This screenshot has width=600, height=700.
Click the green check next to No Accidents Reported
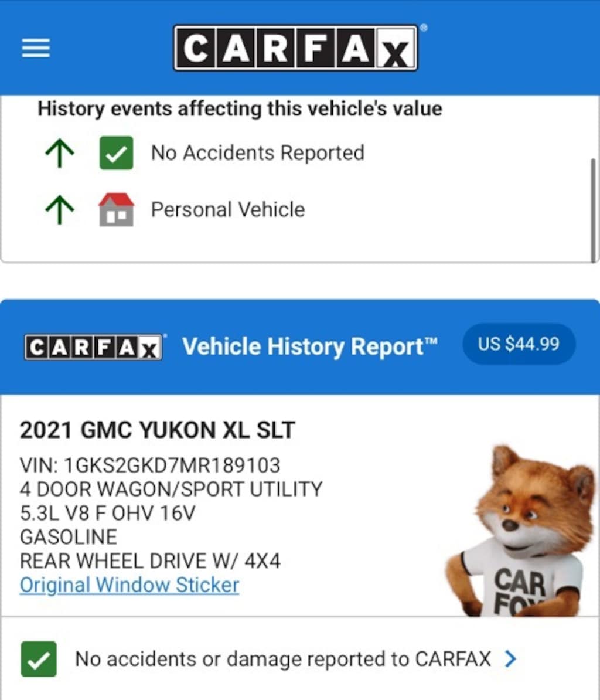pos(116,152)
